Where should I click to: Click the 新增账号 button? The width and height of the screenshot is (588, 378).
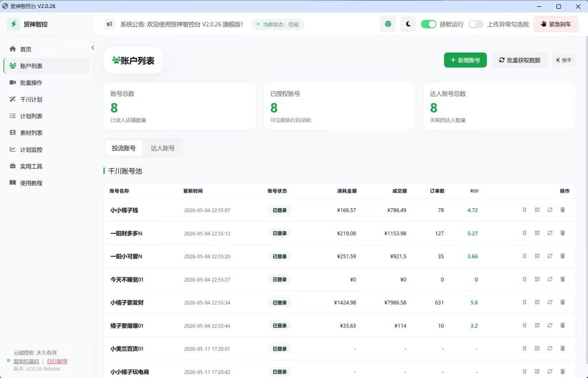point(465,60)
